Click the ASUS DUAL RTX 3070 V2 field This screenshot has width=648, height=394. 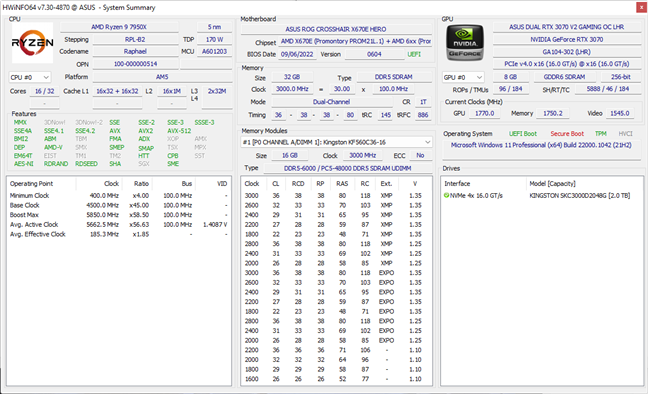(566, 27)
